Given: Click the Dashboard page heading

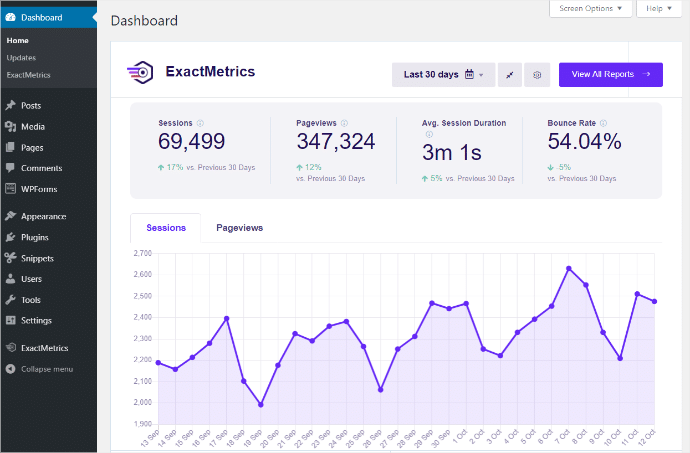Looking at the screenshot, I should (144, 21).
